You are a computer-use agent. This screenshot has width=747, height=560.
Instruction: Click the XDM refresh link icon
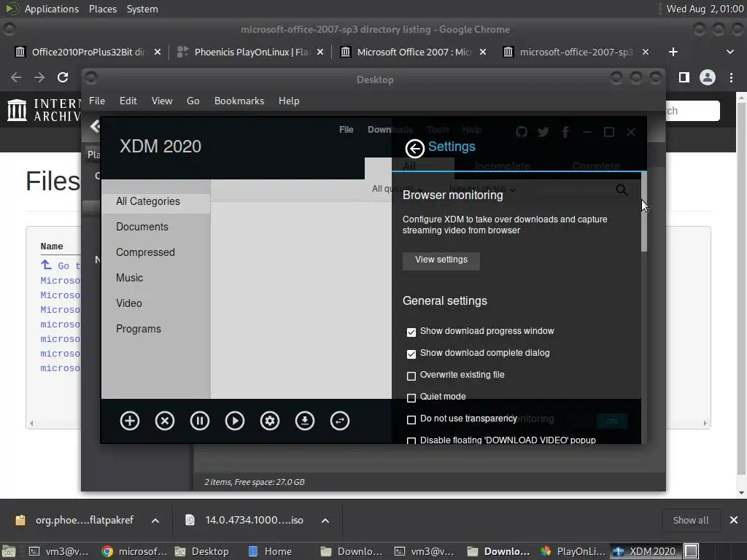click(340, 421)
